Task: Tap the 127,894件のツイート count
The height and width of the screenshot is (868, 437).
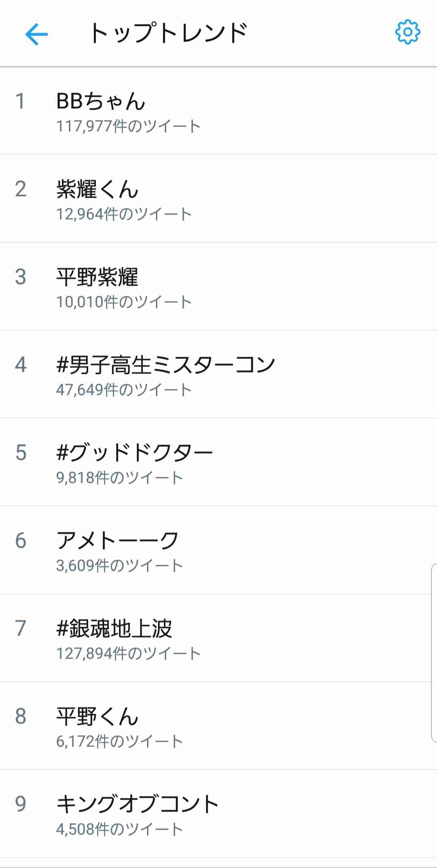Action: pyautogui.click(x=128, y=653)
